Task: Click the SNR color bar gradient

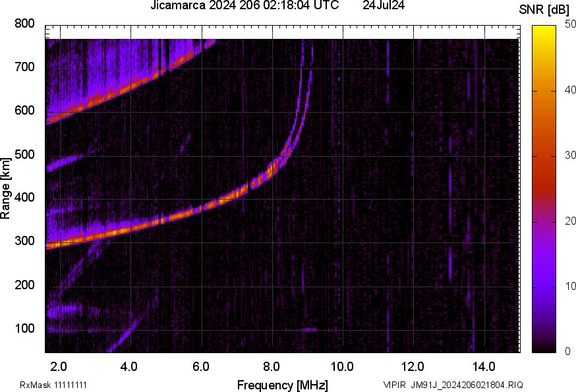Action: coord(544,189)
